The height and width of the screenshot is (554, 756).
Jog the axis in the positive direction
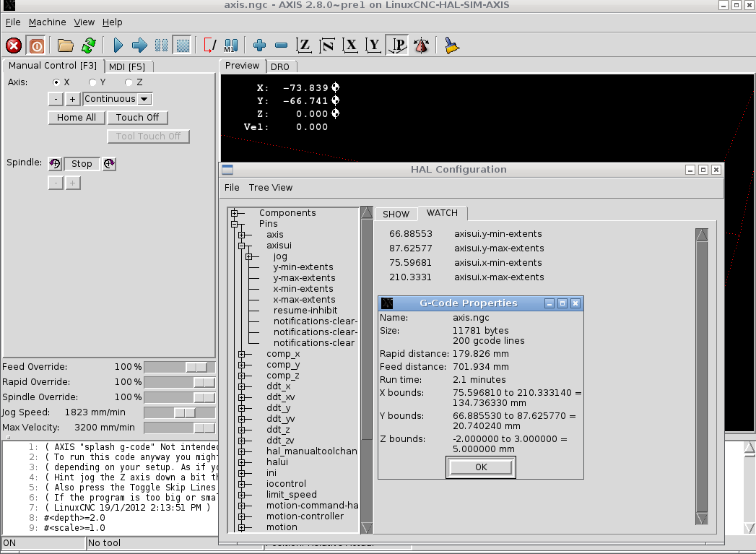(72, 99)
